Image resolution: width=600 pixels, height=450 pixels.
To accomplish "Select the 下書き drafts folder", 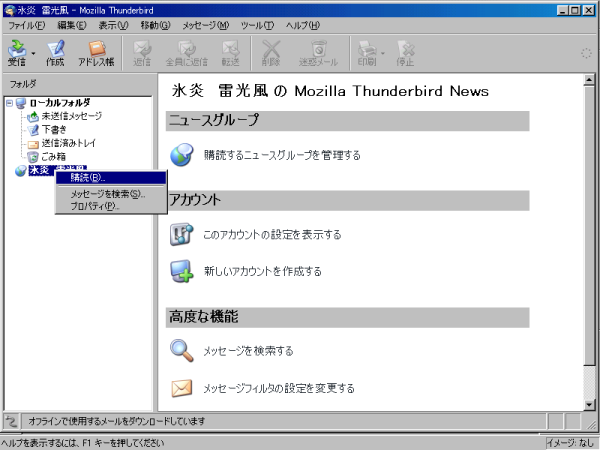I will coord(54,129).
